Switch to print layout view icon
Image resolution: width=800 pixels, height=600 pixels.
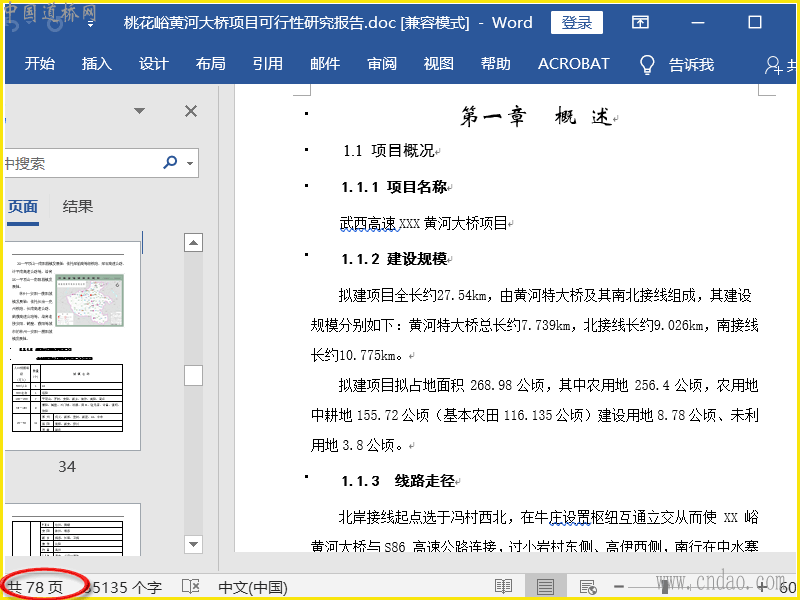click(545, 587)
